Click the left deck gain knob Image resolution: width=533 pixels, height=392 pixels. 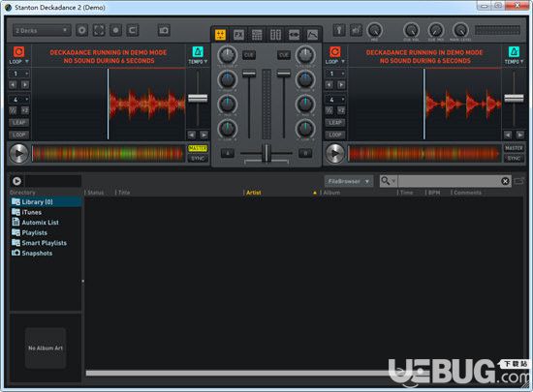point(227,55)
